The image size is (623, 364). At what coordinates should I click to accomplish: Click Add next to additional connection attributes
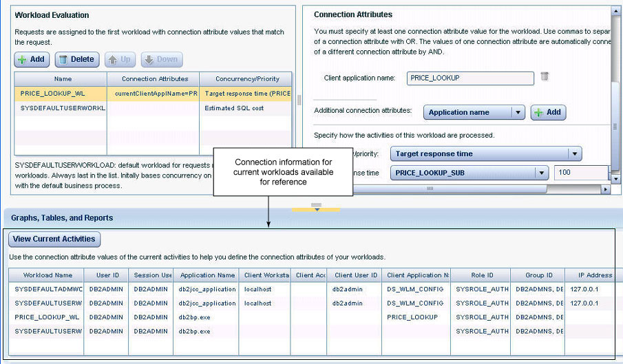[x=548, y=112]
